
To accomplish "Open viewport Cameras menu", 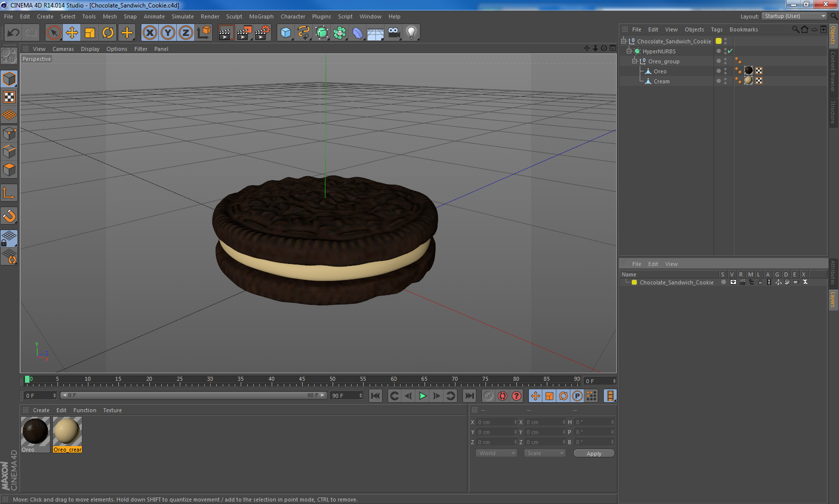I will tap(63, 49).
